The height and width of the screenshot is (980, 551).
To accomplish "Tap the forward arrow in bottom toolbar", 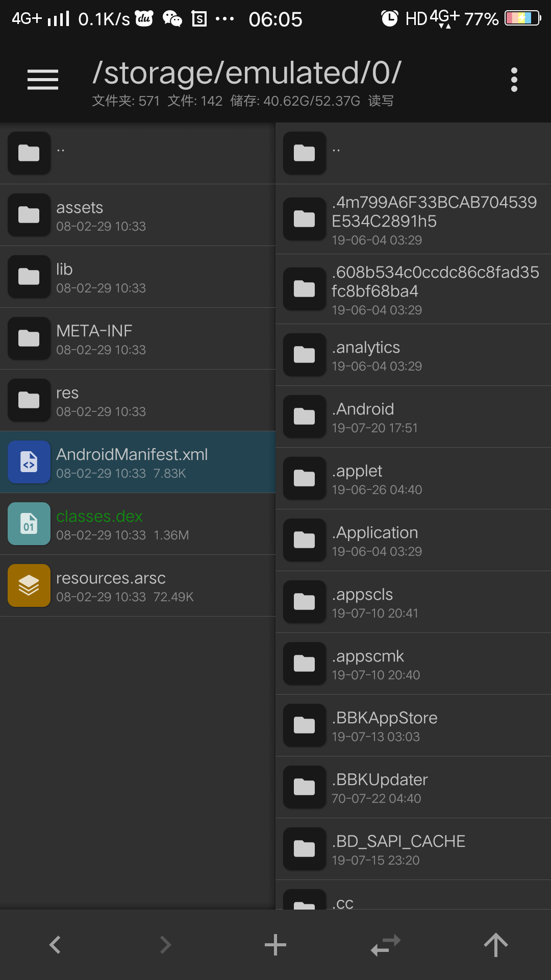I will tap(165, 945).
